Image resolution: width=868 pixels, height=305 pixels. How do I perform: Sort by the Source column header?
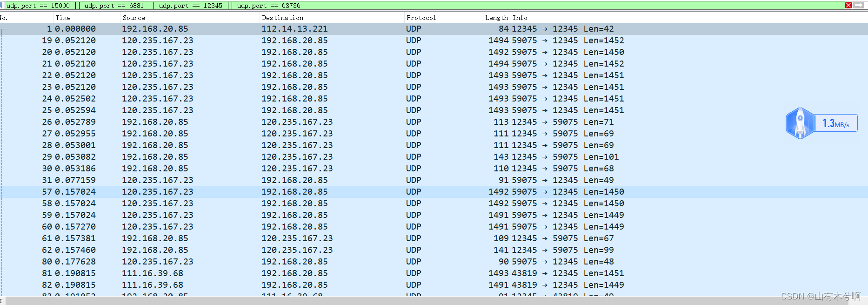pyautogui.click(x=190, y=18)
